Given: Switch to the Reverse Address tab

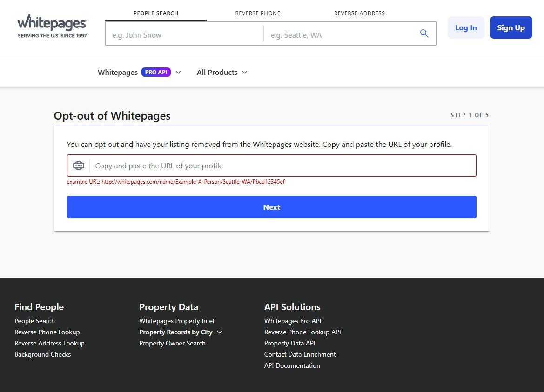Looking at the screenshot, I should coord(359,13).
